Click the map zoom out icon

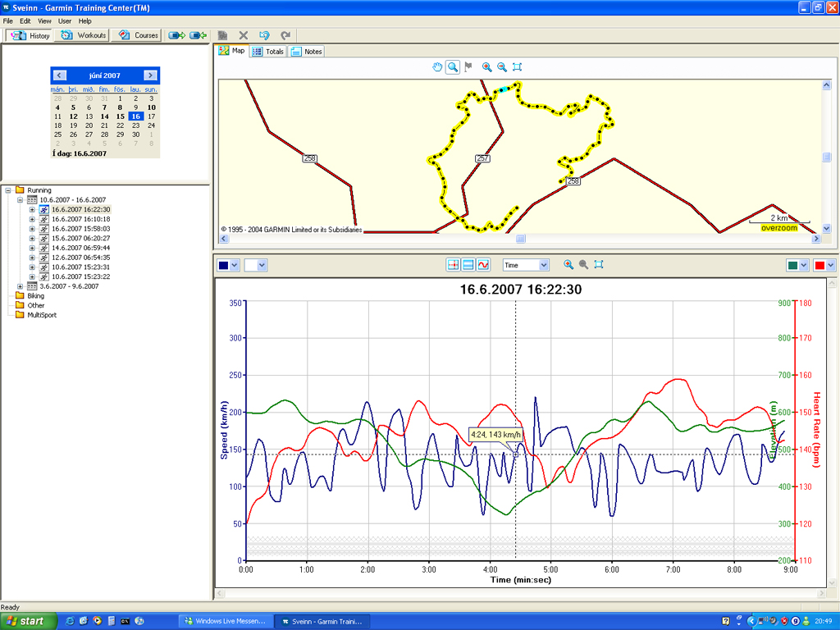[502, 67]
